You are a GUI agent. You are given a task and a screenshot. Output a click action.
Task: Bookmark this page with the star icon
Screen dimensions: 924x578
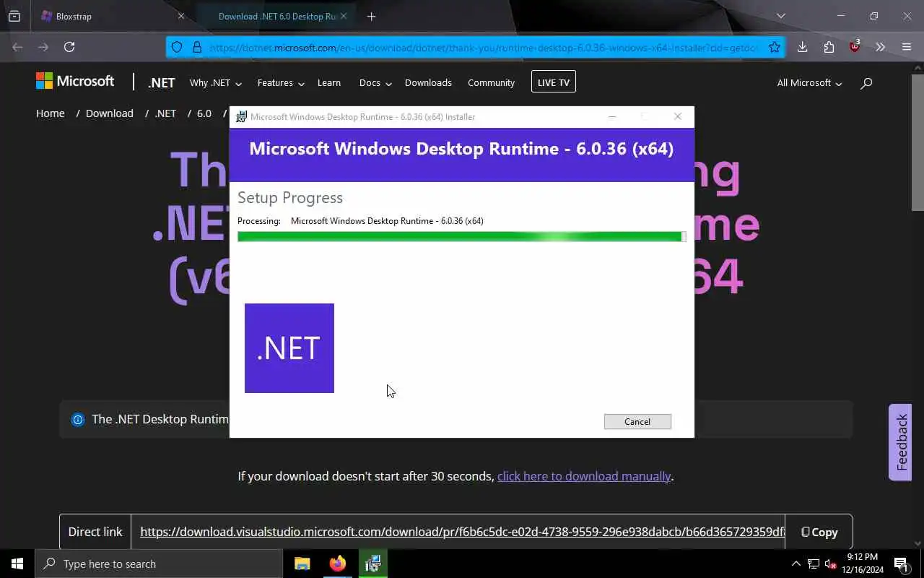[x=774, y=47]
